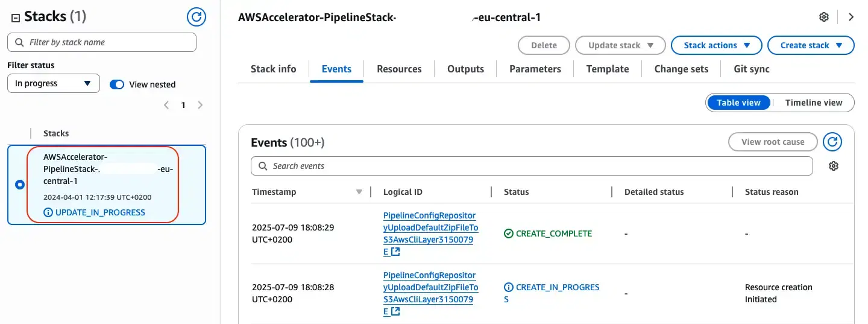Switch to the Parameters tab
The width and height of the screenshot is (868, 324).
click(x=535, y=69)
